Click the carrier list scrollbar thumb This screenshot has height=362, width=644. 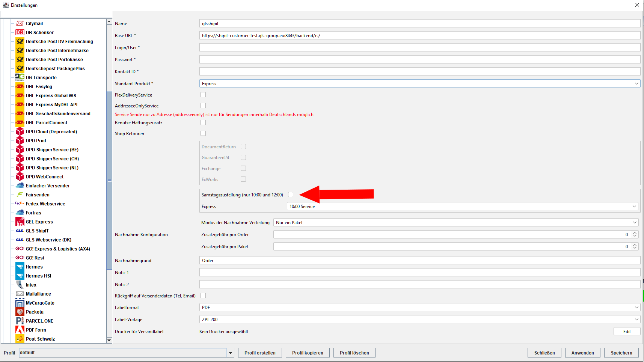pos(109,180)
